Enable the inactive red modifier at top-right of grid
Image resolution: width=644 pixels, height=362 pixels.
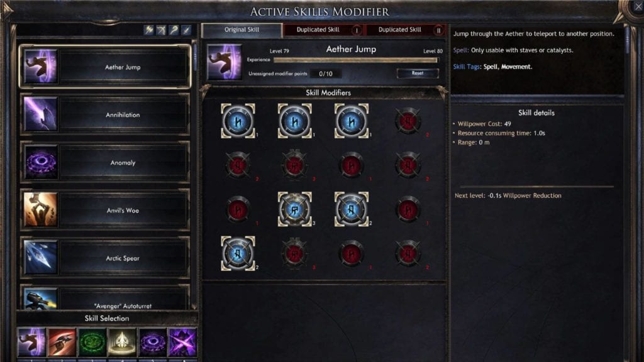[x=408, y=121]
